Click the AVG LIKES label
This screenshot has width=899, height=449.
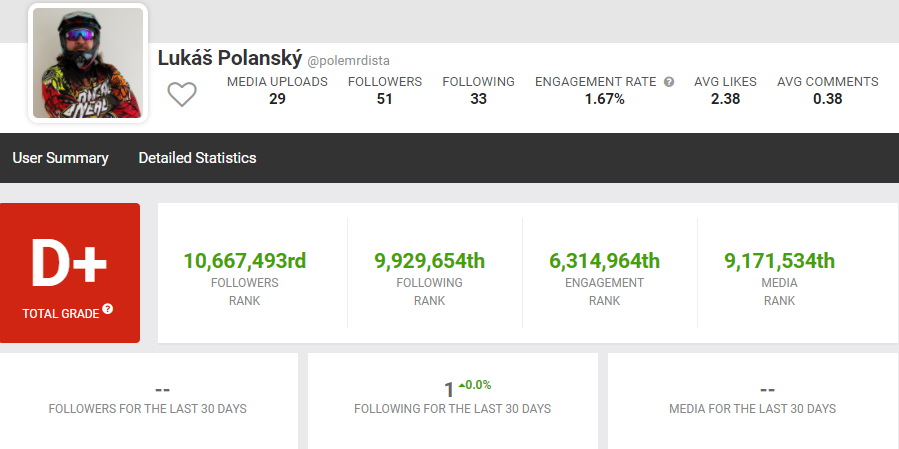[x=725, y=82]
